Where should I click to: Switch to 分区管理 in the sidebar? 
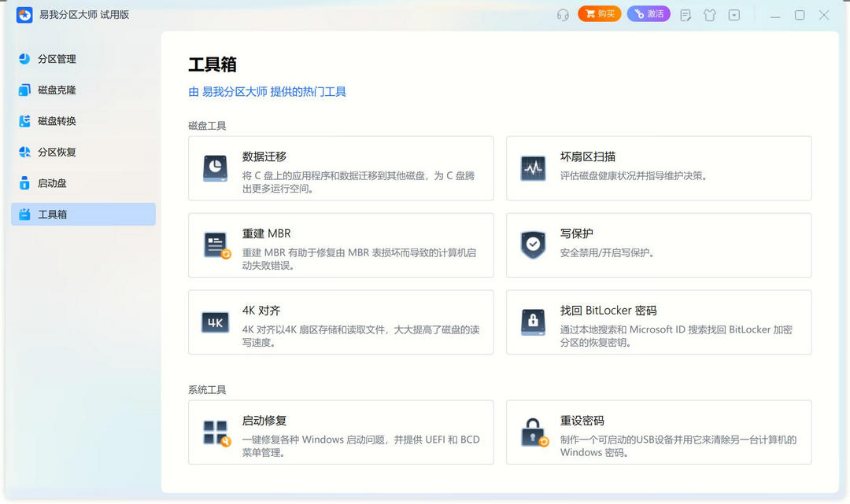click(x=57, y=58)
